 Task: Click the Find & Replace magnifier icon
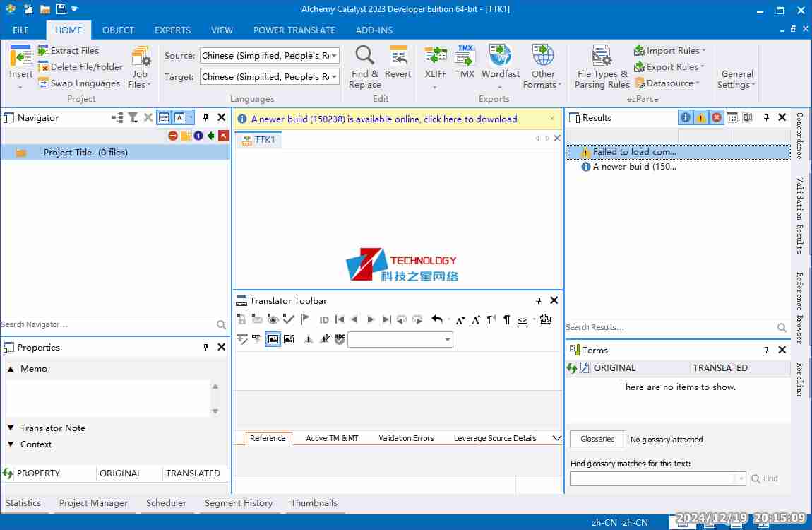click(364, 56)
